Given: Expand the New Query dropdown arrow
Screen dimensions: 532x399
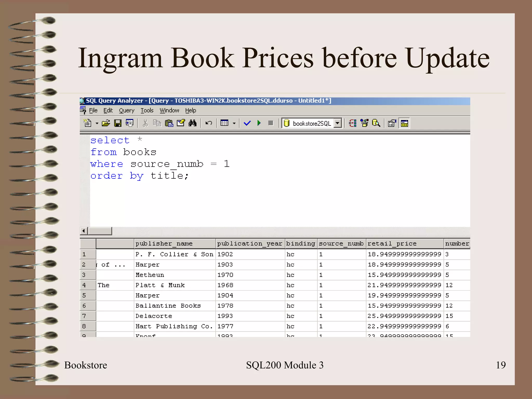Looking at the screenshot, I should point(97,123).
